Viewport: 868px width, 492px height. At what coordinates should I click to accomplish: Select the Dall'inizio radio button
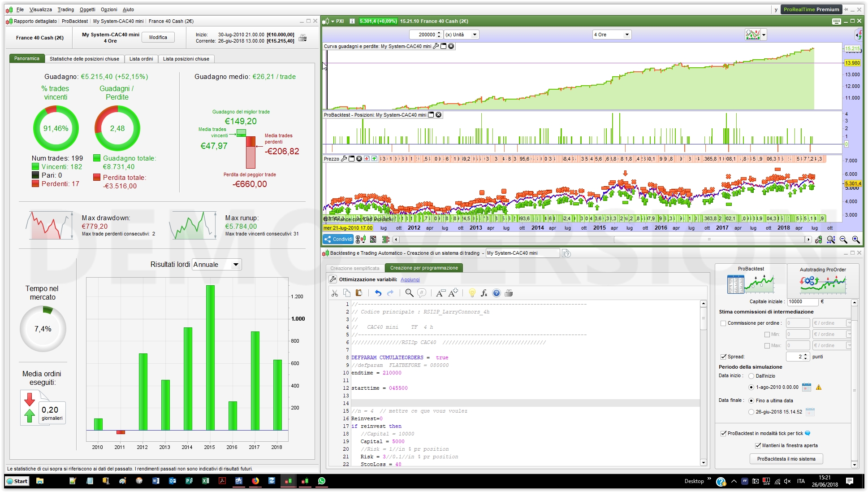751,376
